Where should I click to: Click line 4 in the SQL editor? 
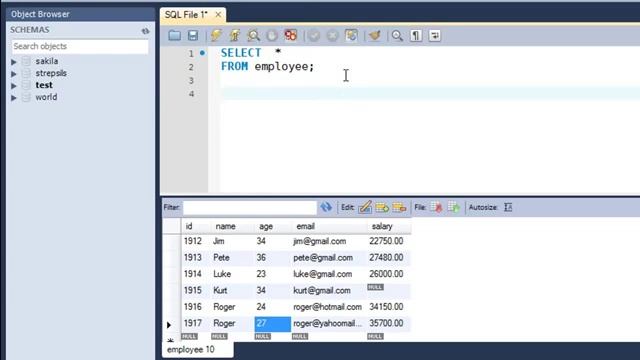(x=430, y=94)
